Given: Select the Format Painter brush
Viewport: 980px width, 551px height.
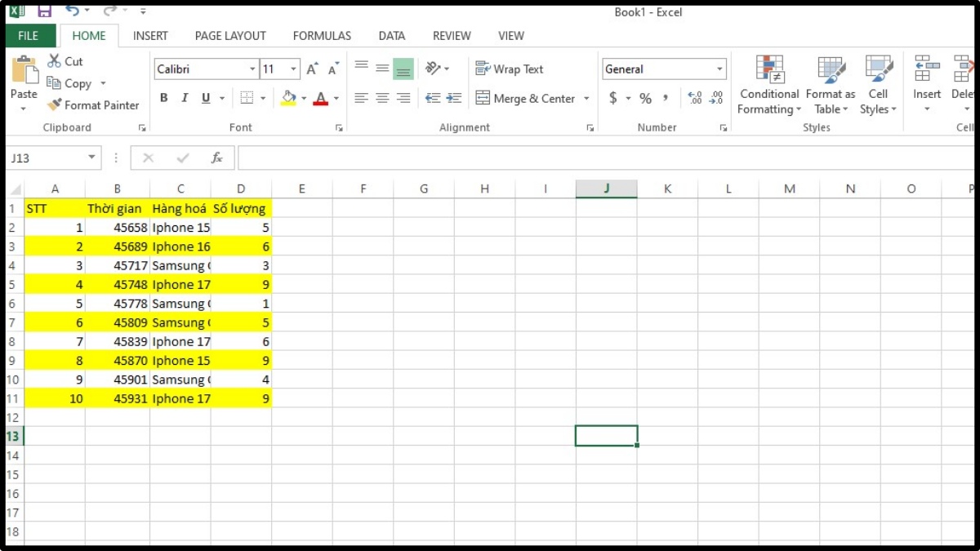Looking at the screenshot, I should pyautogui.click(x=55, y=105).
